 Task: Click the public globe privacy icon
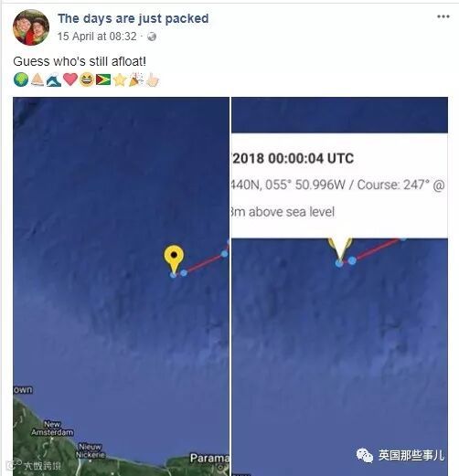(152, 37)
